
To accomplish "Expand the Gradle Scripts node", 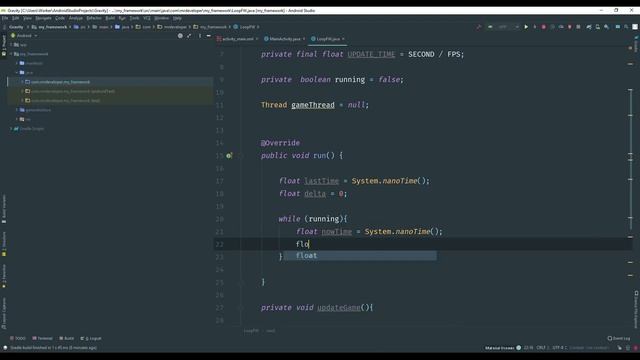I will coord(12,129).
